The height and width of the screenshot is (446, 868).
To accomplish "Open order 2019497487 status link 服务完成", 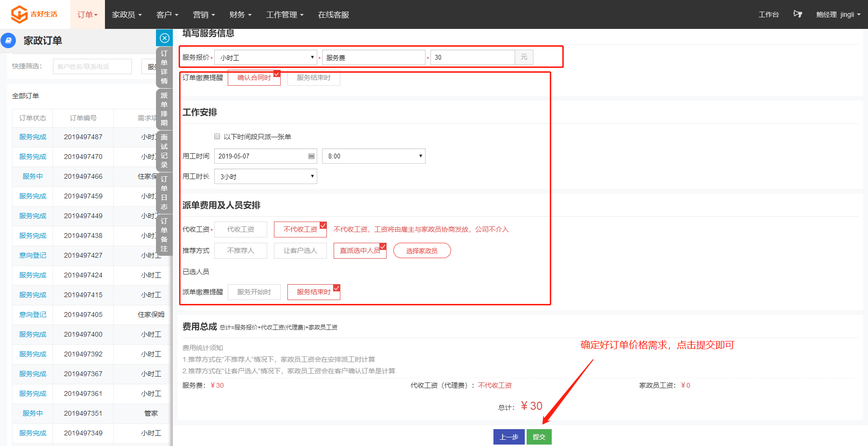I will 33,137.
